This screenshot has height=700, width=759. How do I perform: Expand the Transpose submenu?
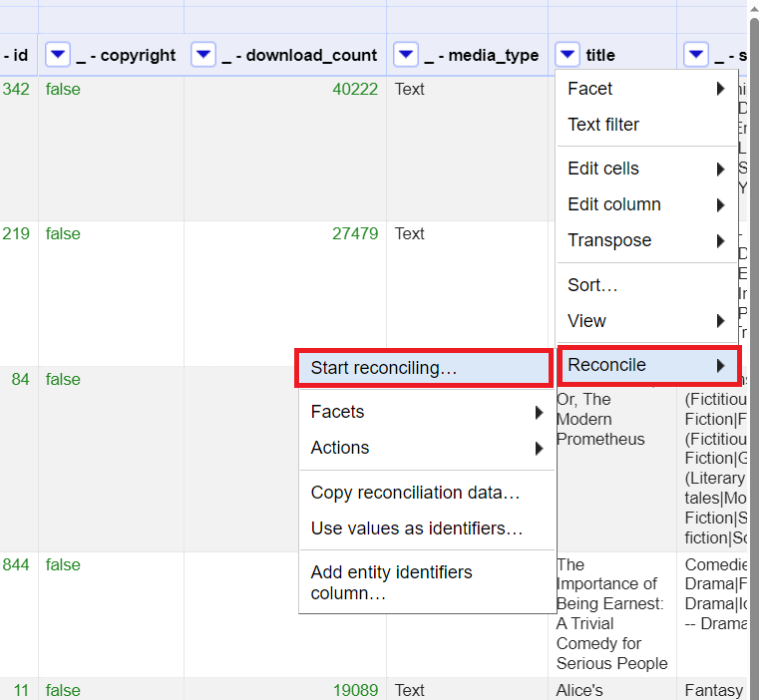pos(646,240)
